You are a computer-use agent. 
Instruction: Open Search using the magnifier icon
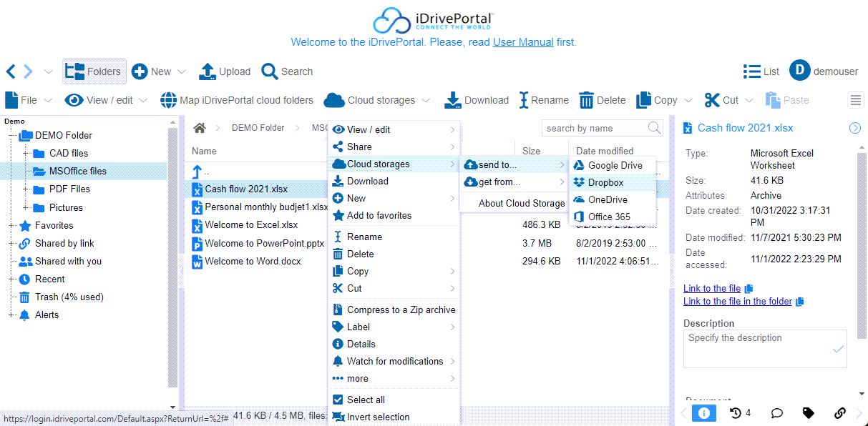coord(269,71)
